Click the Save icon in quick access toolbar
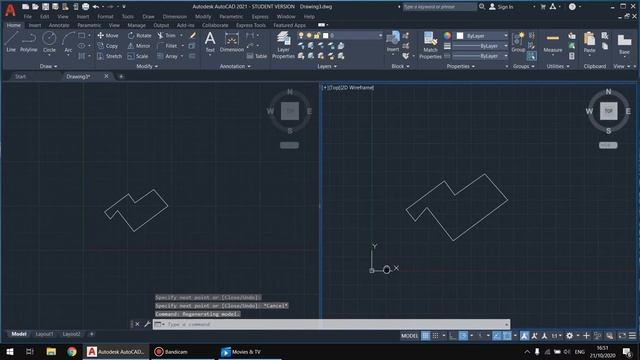The width and height of the screenshot is (640, 360). [45, 7]
